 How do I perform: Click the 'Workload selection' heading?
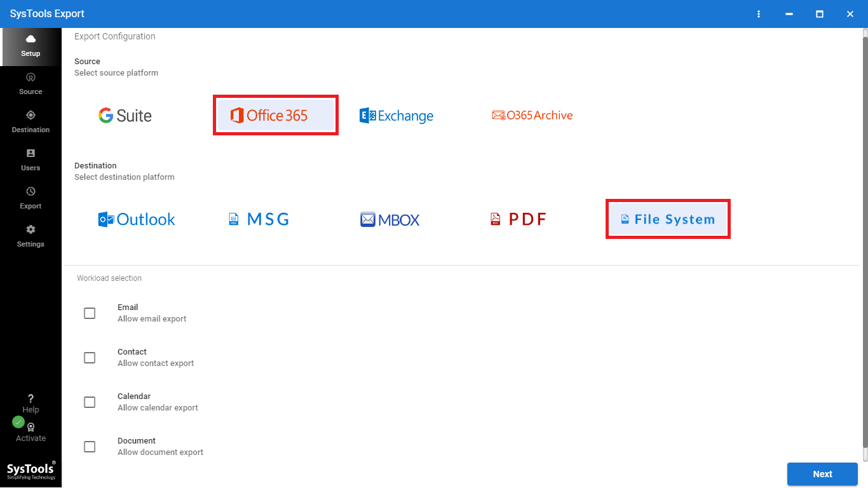coord(109,278)
